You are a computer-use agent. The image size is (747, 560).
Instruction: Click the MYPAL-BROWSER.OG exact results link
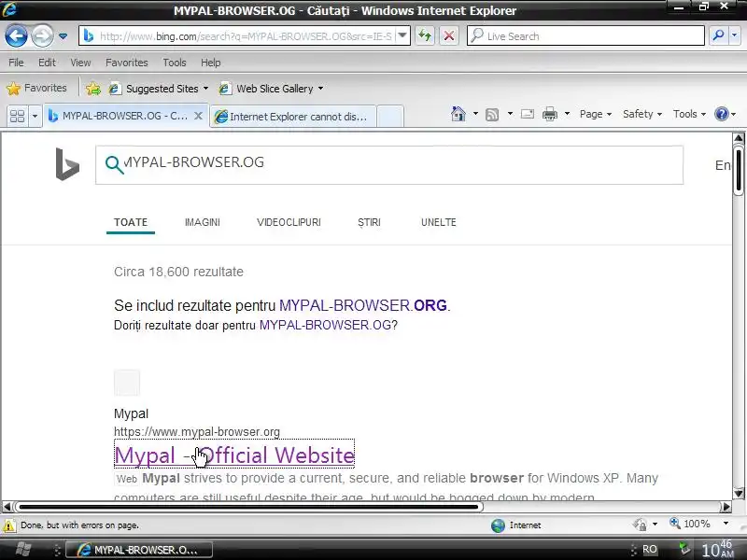(x=325, y=325)
